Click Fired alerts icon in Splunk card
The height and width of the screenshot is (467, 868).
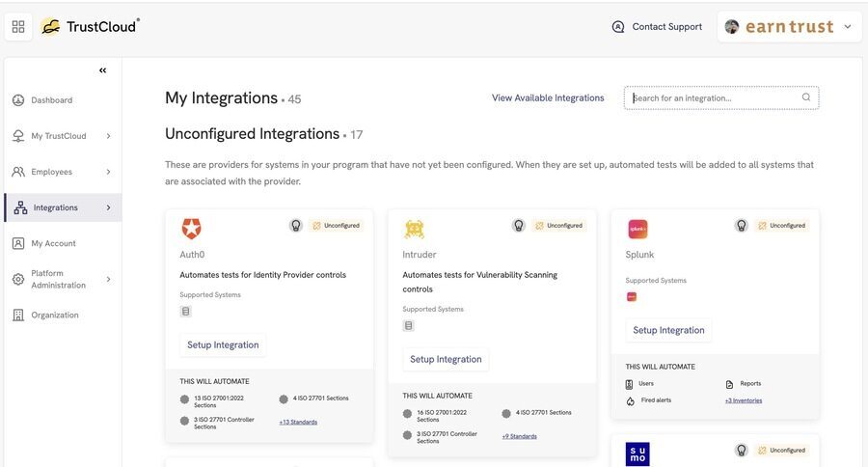[631, 401]
